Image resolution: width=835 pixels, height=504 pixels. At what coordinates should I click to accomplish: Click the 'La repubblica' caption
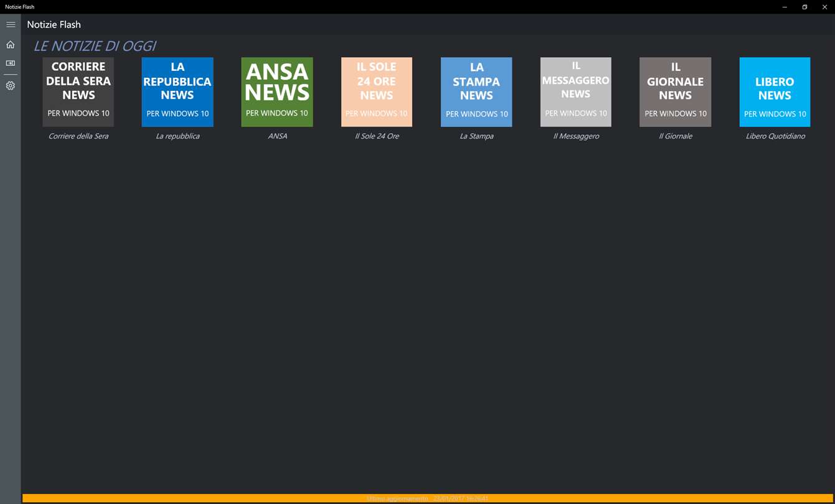pos(177,136)
